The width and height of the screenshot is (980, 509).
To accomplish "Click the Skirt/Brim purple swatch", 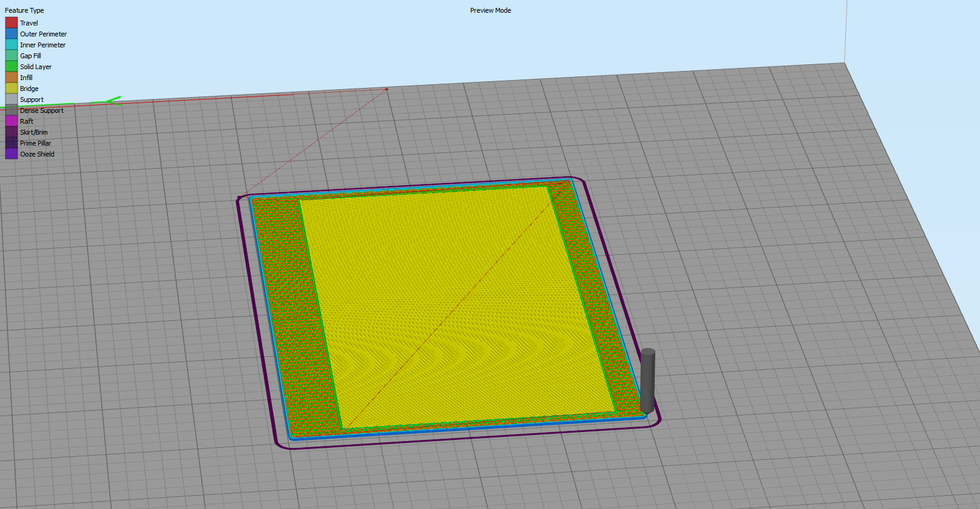I will point(12,132).
